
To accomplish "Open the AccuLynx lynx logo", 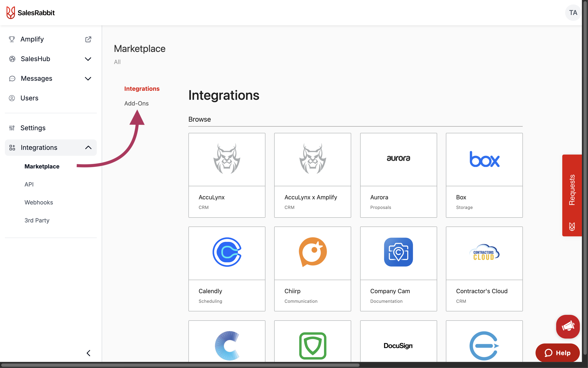I will click(227, 159).
